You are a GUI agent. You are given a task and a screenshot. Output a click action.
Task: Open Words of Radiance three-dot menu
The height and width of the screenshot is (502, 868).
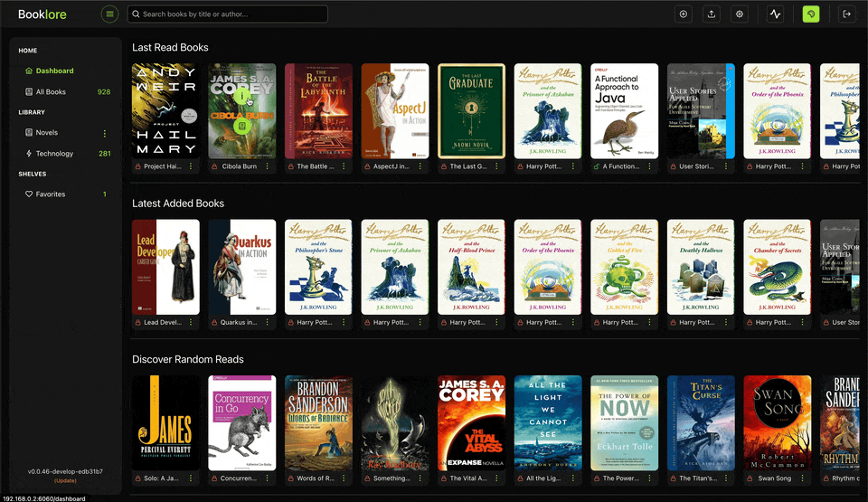[344, 478]
